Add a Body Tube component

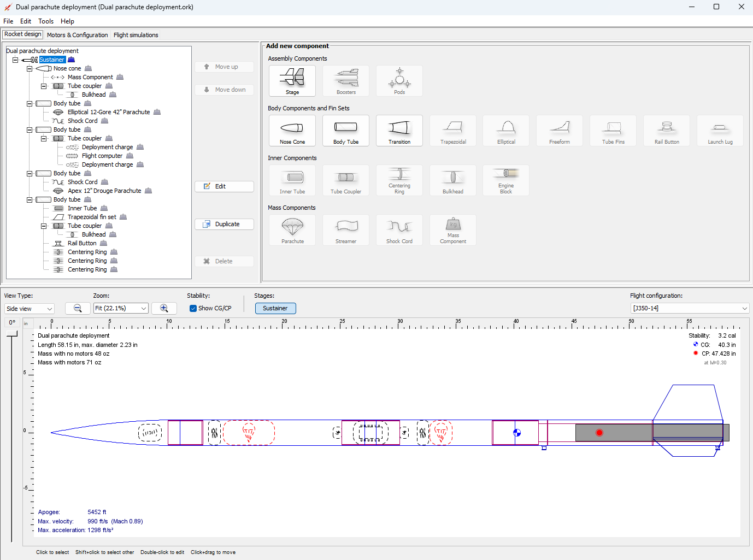[346, 131]
